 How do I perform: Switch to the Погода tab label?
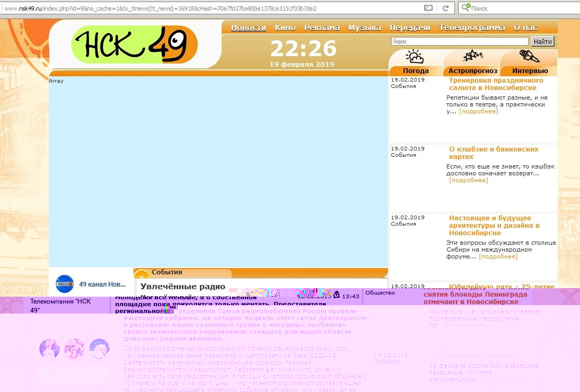click(x=416, y=71)
